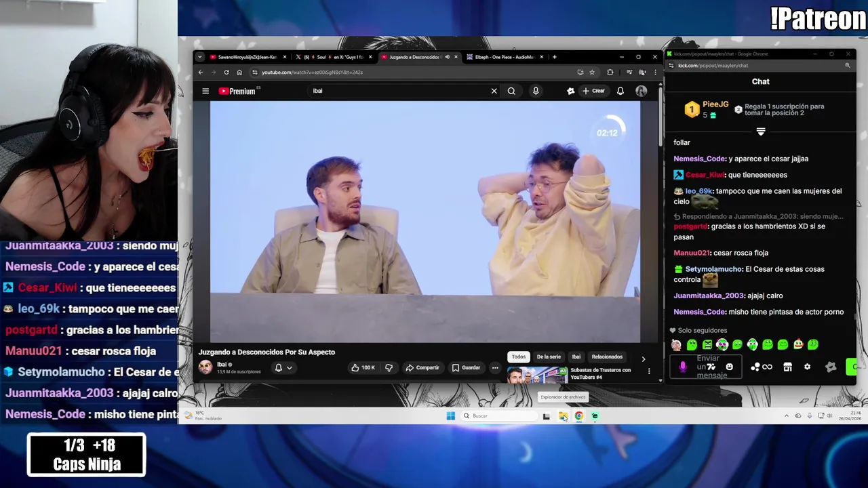Click Regala 1 suscripción prompt
This screenshot has height=488, width=868.
(780, 109)
